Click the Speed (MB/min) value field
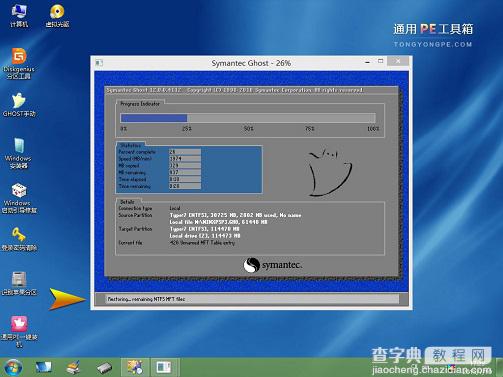 [x=185, y=159]
